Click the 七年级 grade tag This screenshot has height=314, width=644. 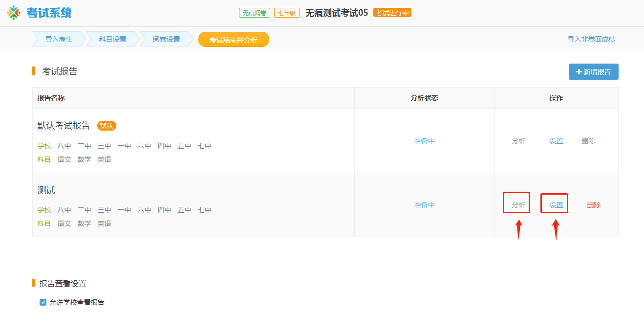click(x=287, y=13)
